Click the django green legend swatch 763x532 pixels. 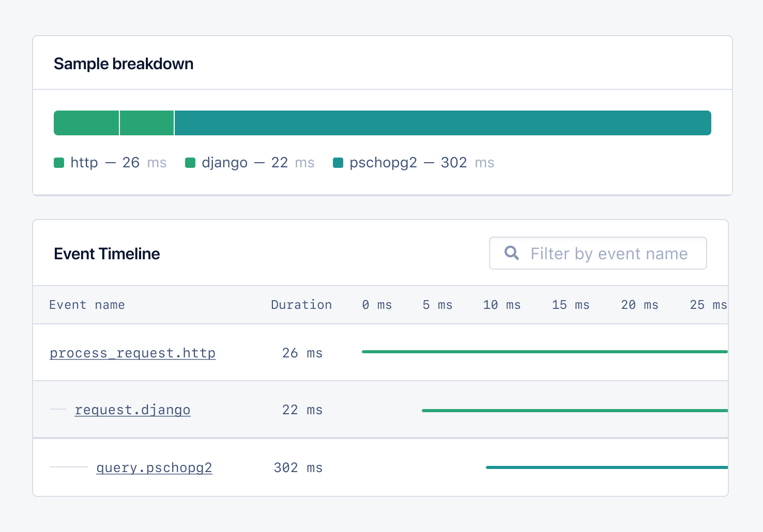(x=190, y=163)
